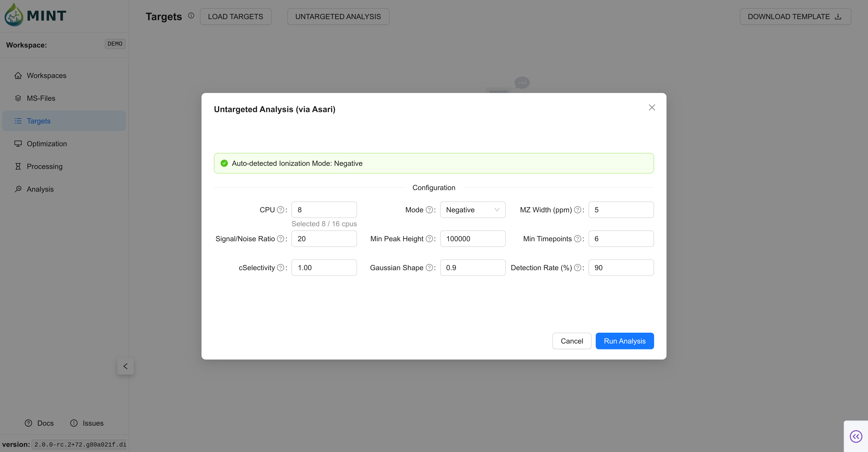
Task: Click the MZ Width help icon
Action: pyautogui.click(x=578, y=210)
